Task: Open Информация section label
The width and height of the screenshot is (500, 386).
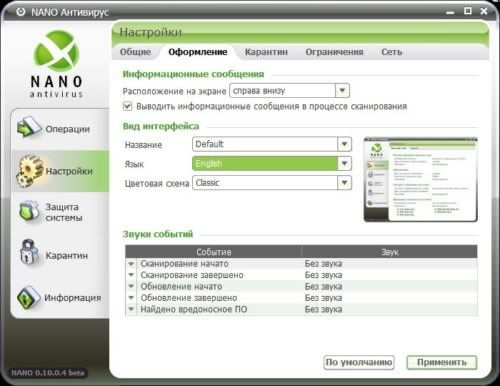Action: coord(73,298)
